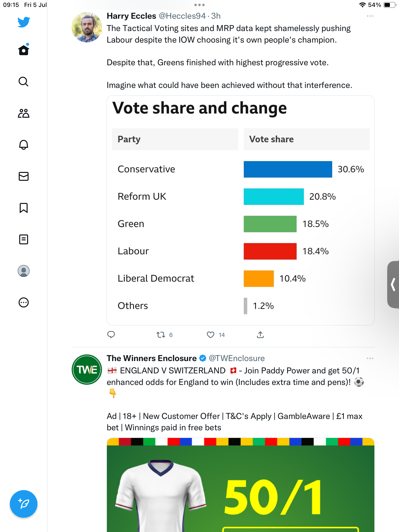399x532 pixels.
Task: Click the Twitter bird logo
Action: 24,22
